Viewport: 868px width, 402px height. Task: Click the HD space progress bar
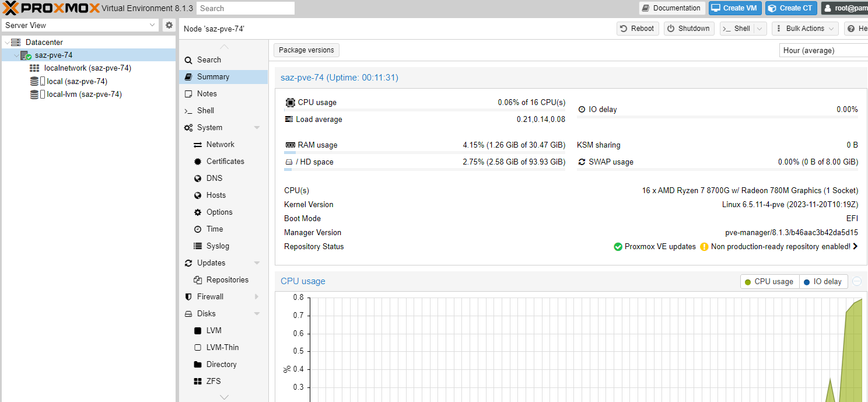point(425,170)
